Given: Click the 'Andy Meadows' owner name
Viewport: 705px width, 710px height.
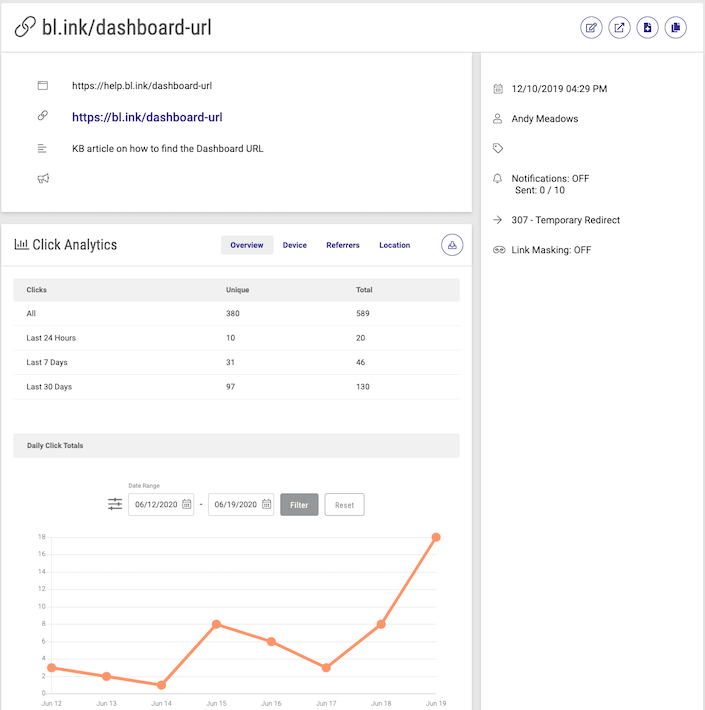Looking at the screenshot, I should [x=545, y=119].
